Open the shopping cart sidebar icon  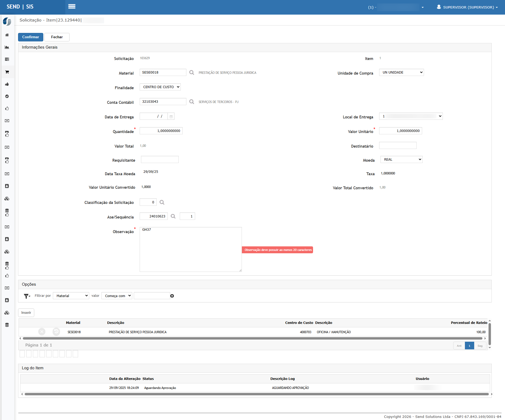pyautogui.click(x=7, y=72)
